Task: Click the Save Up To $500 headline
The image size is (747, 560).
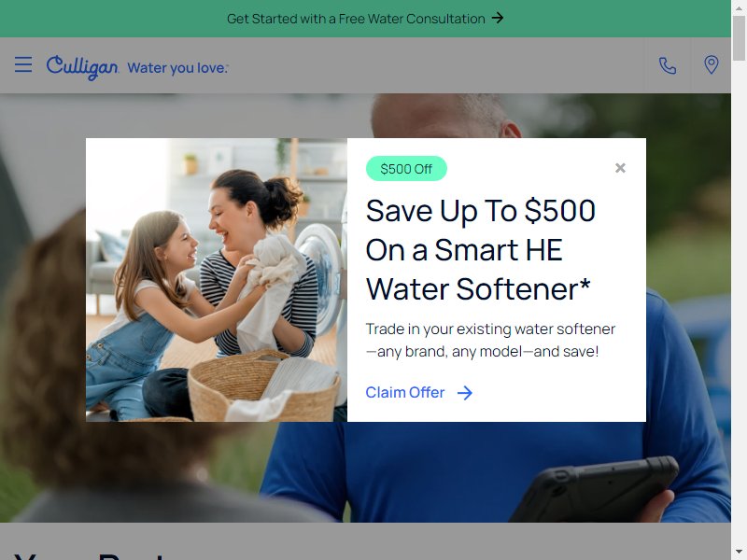Action: point(480,249)
